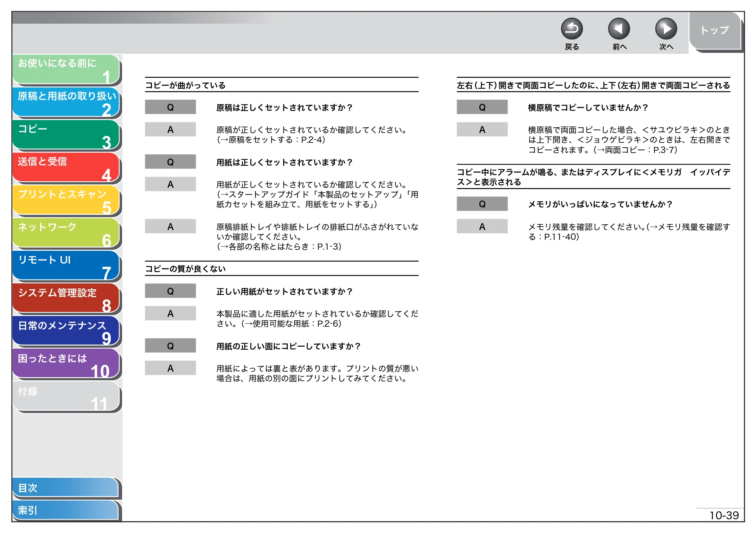This screenshot has height=534, width=756.
Task: Open chapter 3 コピー tab
Action: (66, 135)
